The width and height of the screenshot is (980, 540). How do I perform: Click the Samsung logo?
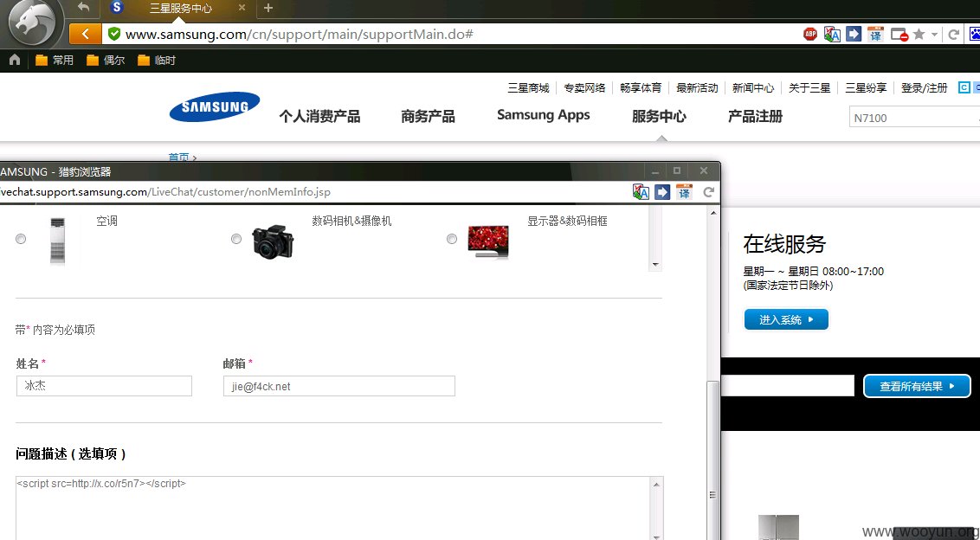click(215, 107)
